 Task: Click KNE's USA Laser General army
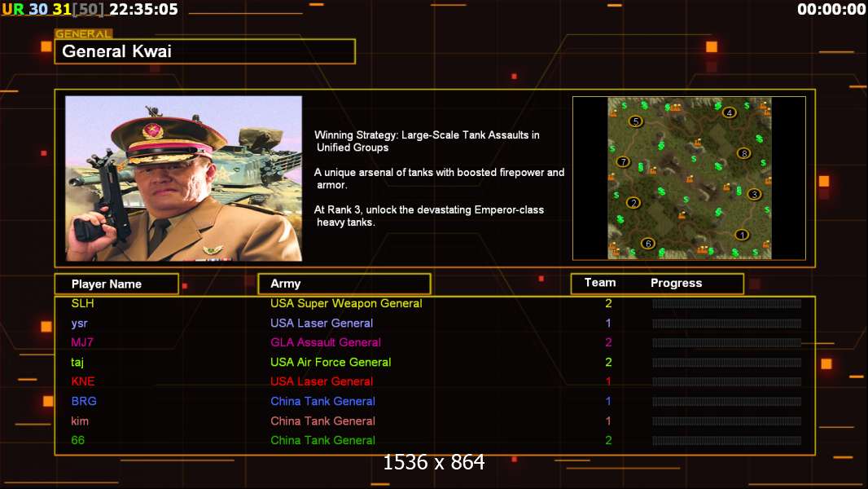[x=322, y=381]
